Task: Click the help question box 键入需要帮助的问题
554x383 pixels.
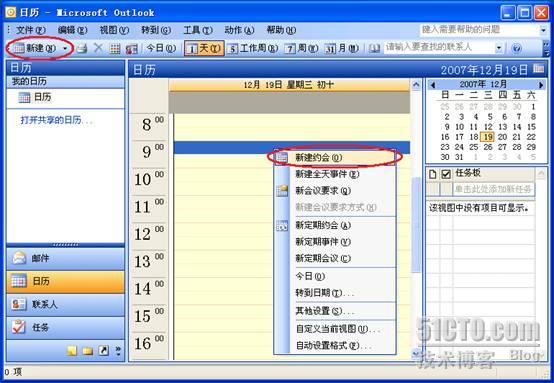Action: pos(479,29)
